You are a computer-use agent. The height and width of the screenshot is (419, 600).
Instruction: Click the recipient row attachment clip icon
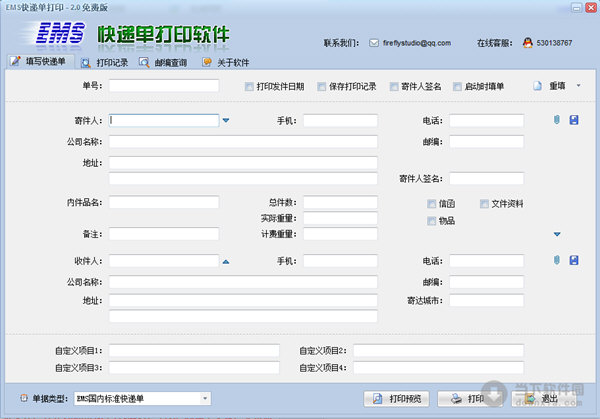[557, 260]
